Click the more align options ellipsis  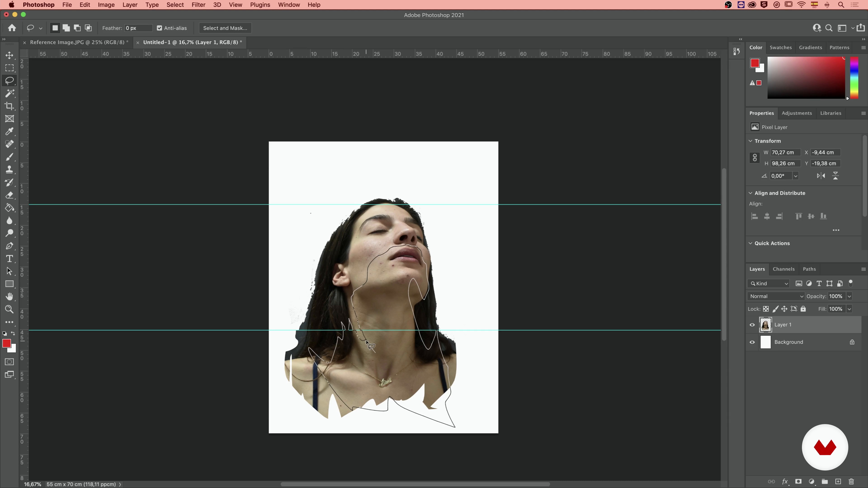point(836,230)
